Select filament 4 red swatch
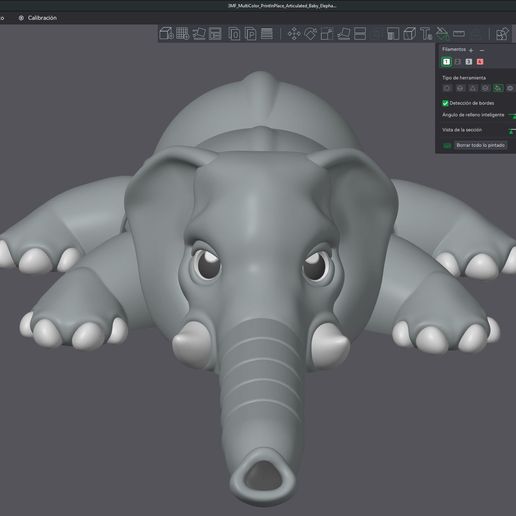The image size is (516, 516). pos(480,62)
